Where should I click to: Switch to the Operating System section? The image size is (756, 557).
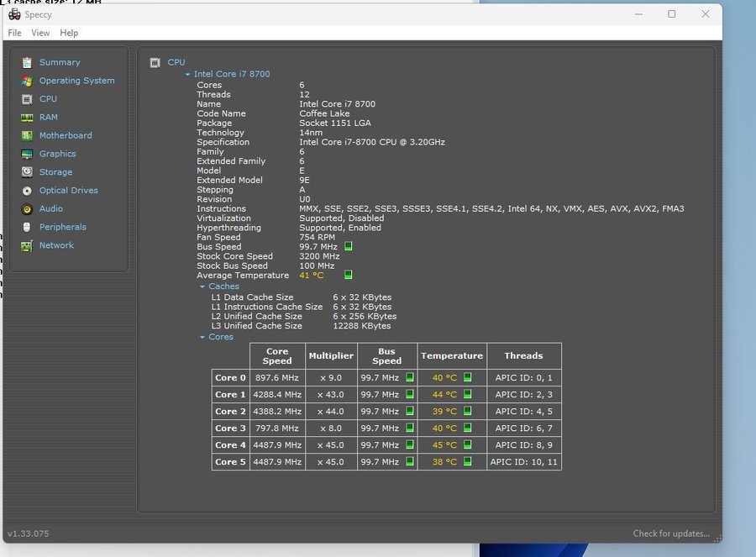coord(77,81)
